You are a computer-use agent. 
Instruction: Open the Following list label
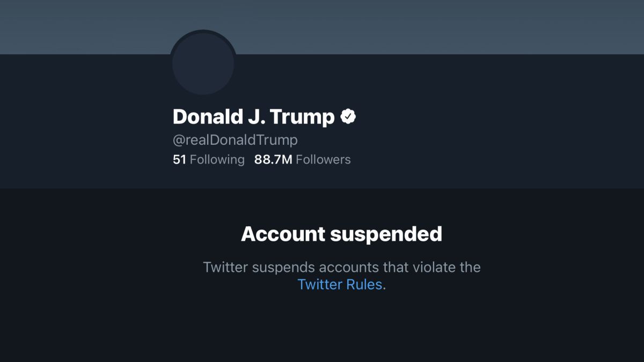pos(217,159)
